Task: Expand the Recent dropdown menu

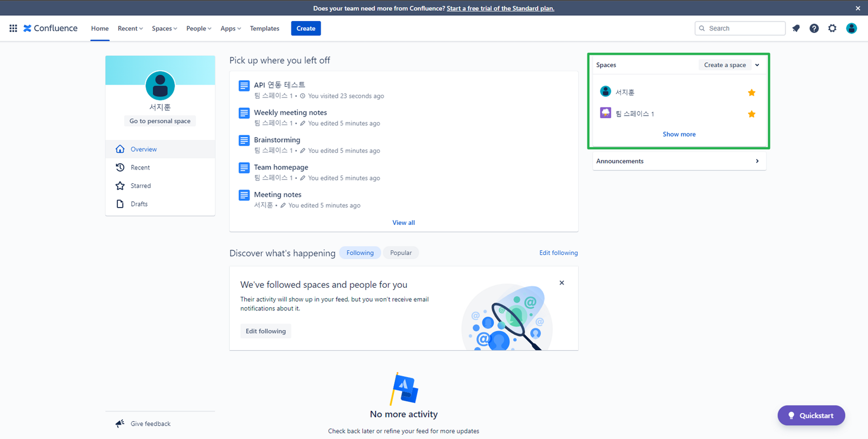Action: coord(130,28)
